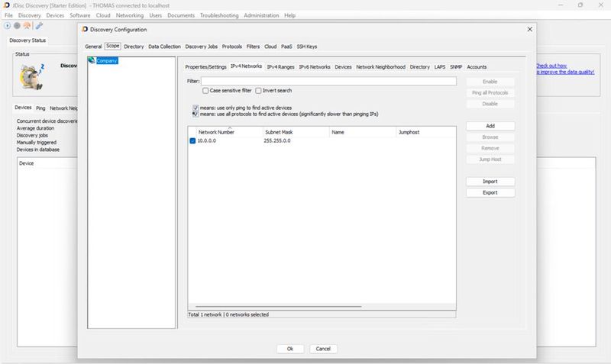Click the ping-only legend checkbox
The image size is (611, 364).
click(x=196, y=108)
